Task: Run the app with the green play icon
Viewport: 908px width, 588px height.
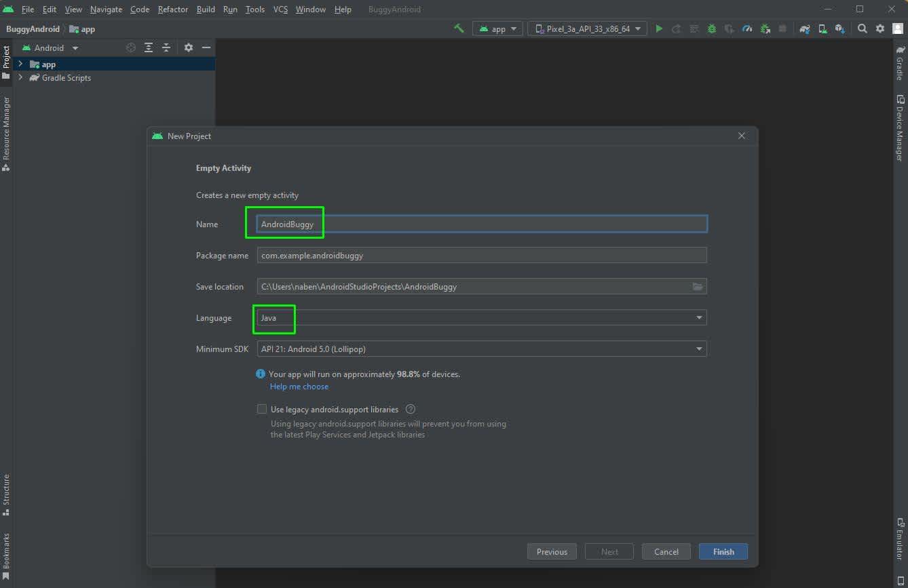Action: 658,28
